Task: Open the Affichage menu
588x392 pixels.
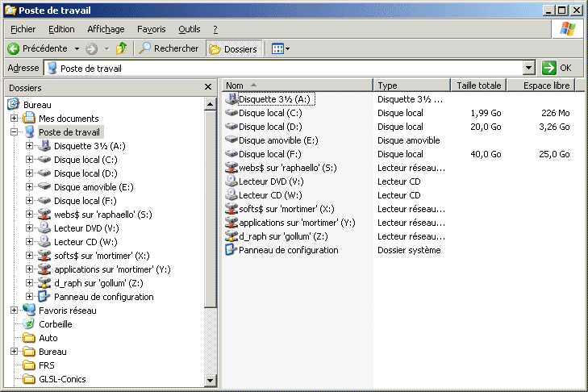Action: tap(106, 29)
